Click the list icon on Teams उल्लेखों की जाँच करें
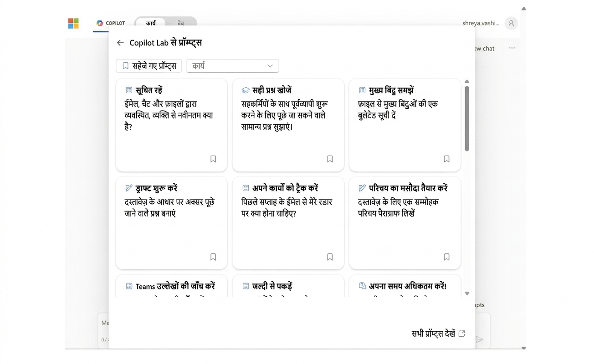Image resolution: width=594 pixels, height=364 pixels. click(129, 286)
